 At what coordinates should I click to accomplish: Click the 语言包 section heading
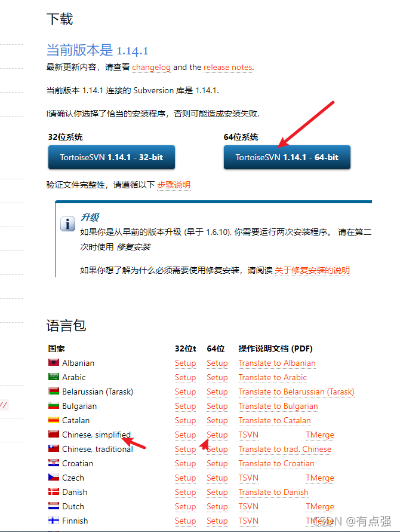click(66, 325)
